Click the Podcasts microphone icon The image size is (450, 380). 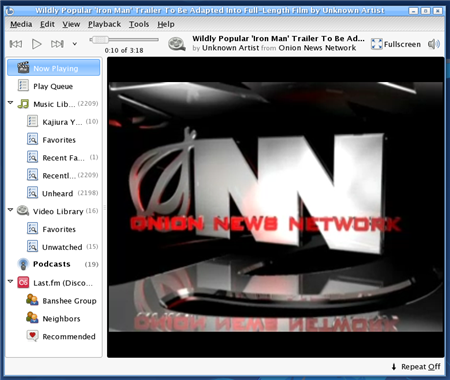[x=23, y=264]
